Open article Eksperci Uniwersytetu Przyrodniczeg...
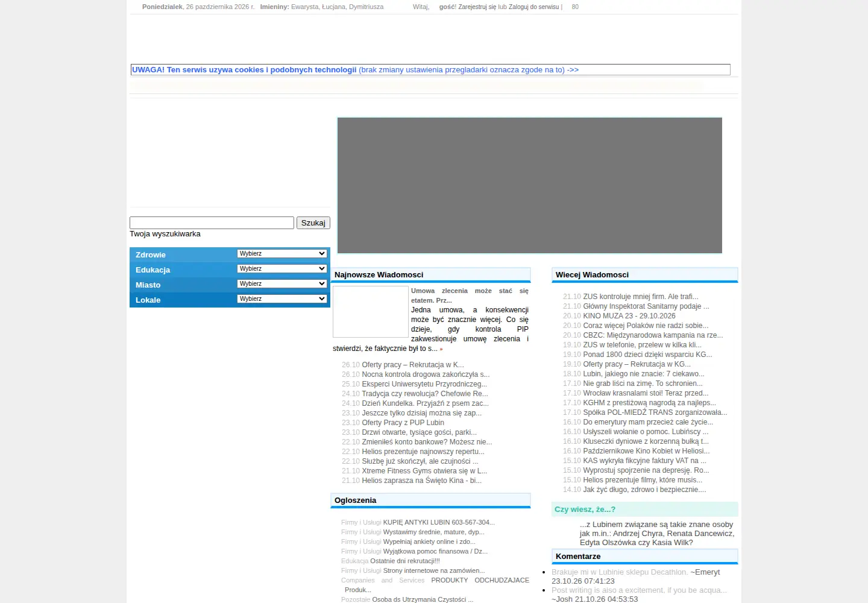Screen dimensions: 868x603 coord(424,384)
